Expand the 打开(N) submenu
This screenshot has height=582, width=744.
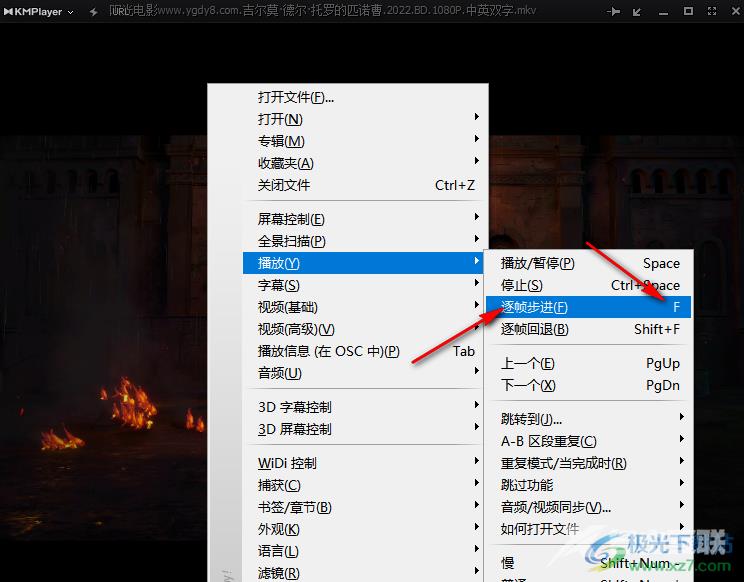click(x=365, y=119)
